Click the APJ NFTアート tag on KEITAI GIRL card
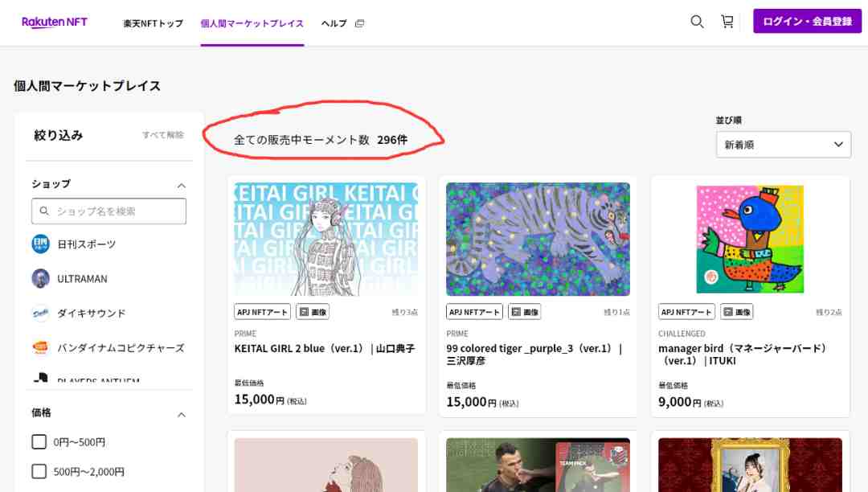 262,312
